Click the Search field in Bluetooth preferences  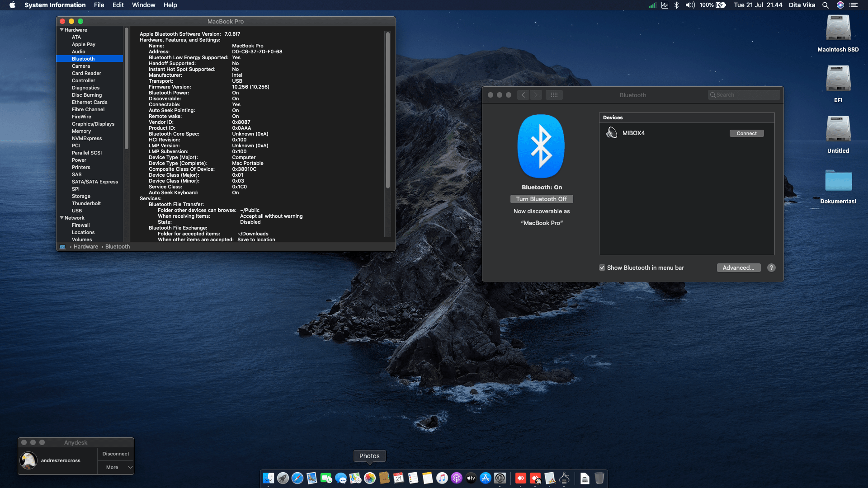744,95
